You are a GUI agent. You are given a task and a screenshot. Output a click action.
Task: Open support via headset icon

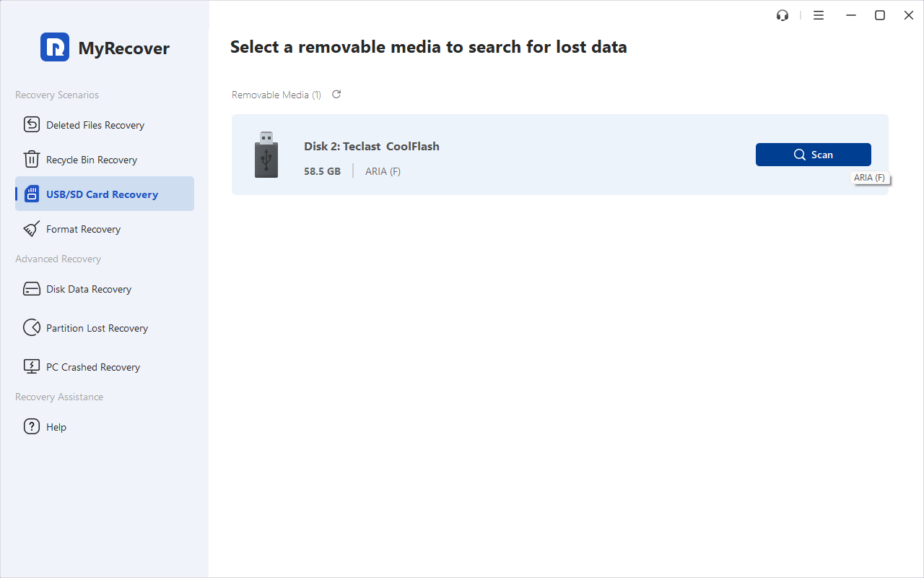point(783,15)
